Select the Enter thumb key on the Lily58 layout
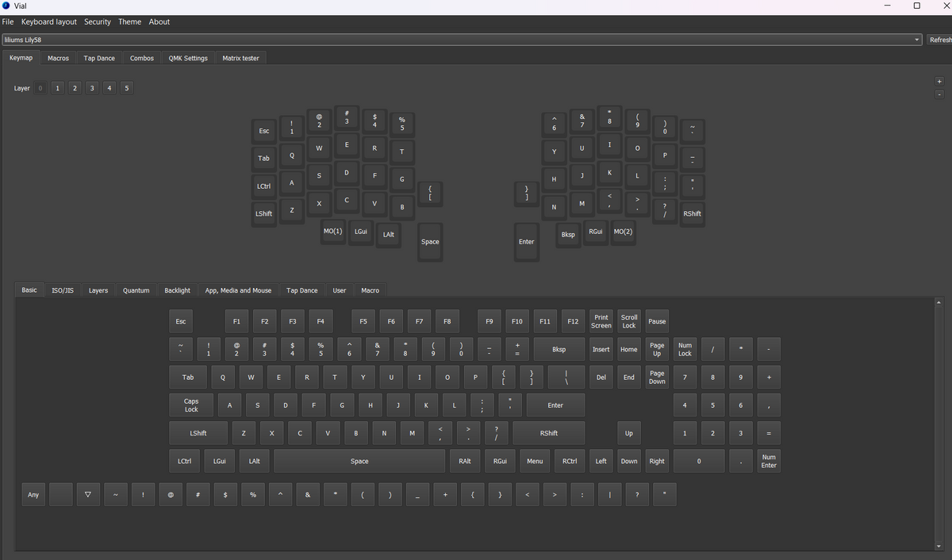The height and width of the screenshot is (560, 952). tap(527, 242)
